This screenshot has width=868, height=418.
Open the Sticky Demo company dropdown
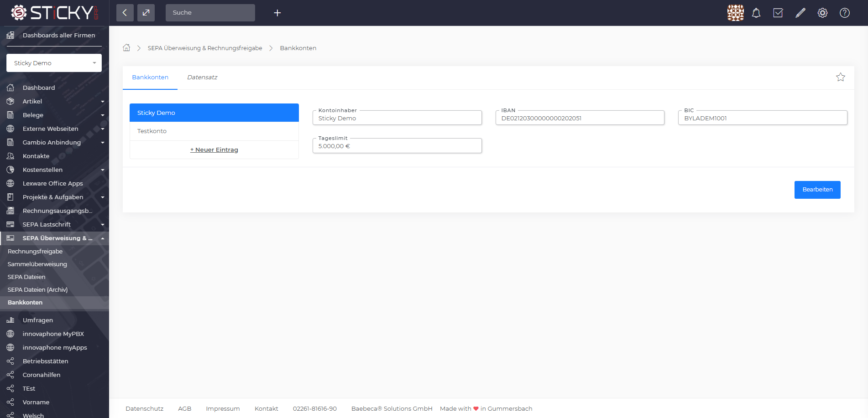click(x=54, y=63)
